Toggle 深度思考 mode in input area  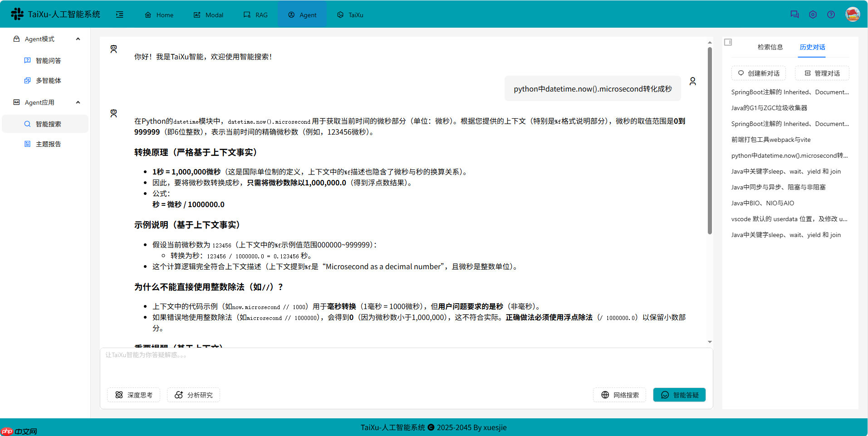(x=133, y=394)
